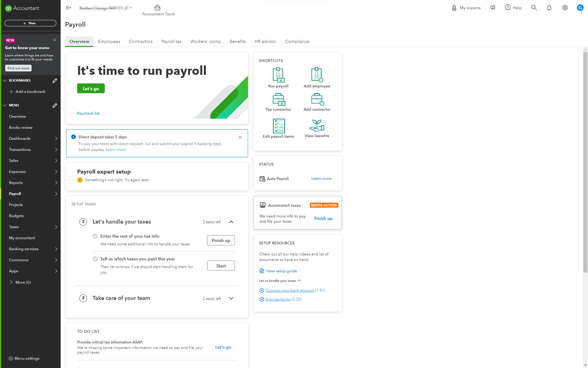
Task: Collapse the Let's handle your taxes section
Action: pyautogui.click(x=231, y=222)
